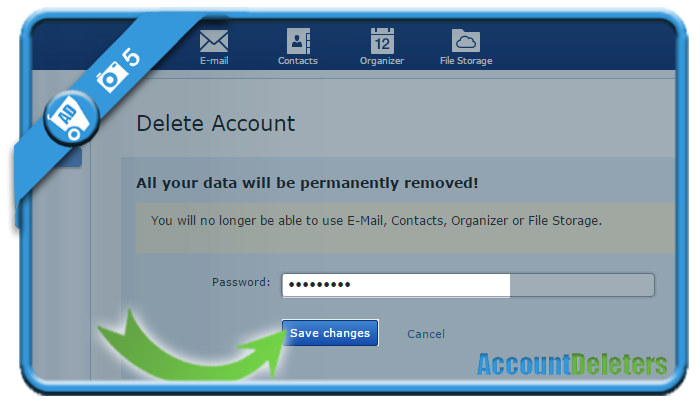Click the Cancel link
This screenshot has height=407, width=700.
pos(426,334)
